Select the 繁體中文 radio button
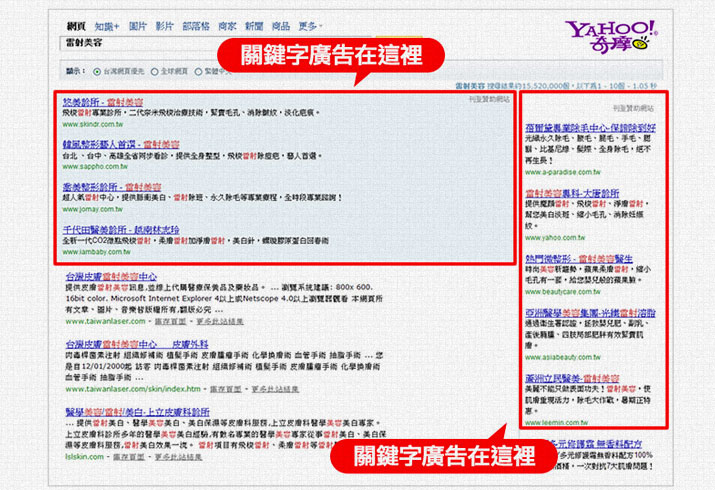The image size is (715, 490). pyautogui.click(x=198, y=72)
